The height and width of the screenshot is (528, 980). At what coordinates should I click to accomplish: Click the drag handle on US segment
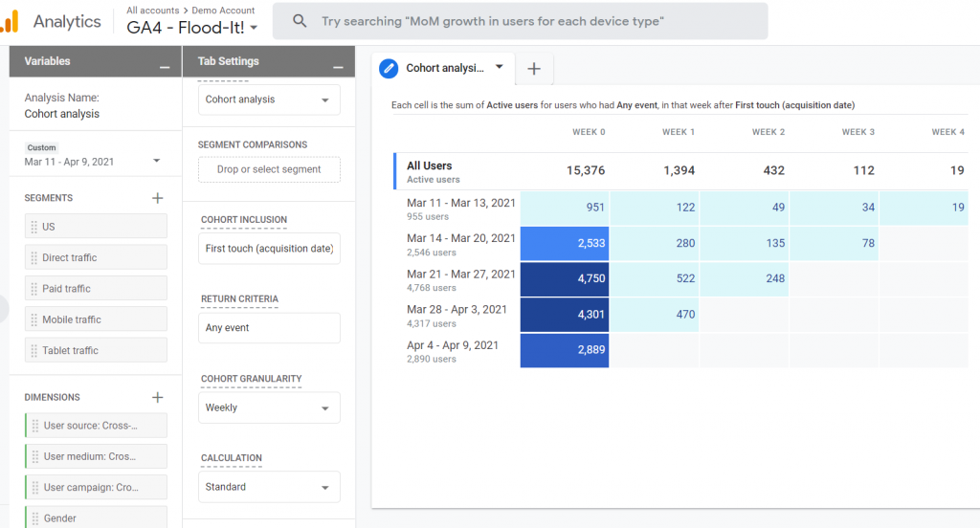(x=34, y=227)
